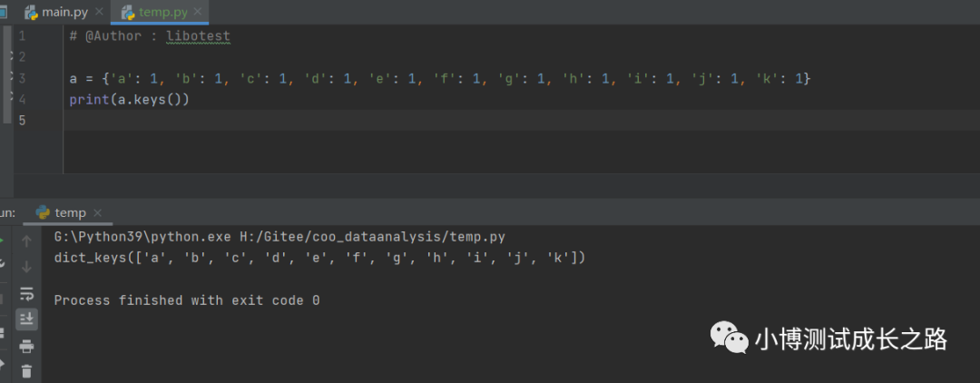Close the temp.py editor tab

click(x=196, y=12)
